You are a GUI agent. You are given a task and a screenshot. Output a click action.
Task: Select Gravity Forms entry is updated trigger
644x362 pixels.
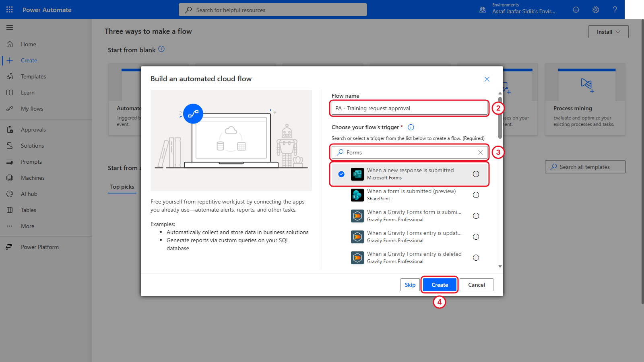click(409, 237)
